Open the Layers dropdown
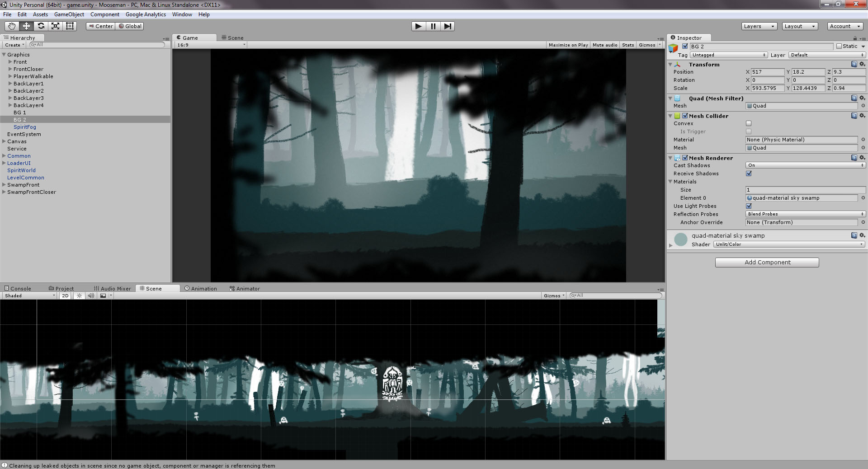This screenshot has width=868, height=469. click(759, 26)
